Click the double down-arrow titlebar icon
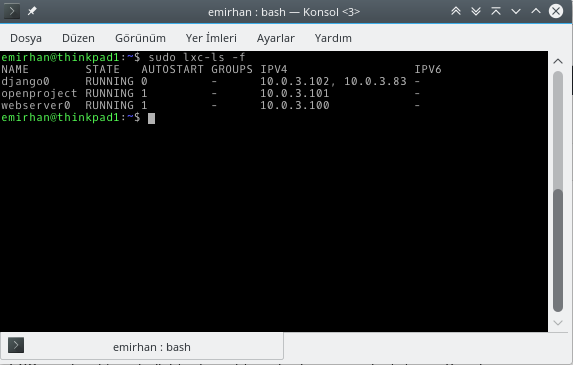Screen dimensions: 573x365 point(476,11)
